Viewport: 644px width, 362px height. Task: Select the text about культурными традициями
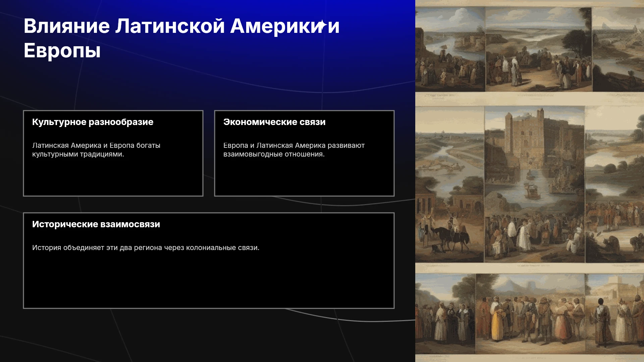tap(96, 150)
